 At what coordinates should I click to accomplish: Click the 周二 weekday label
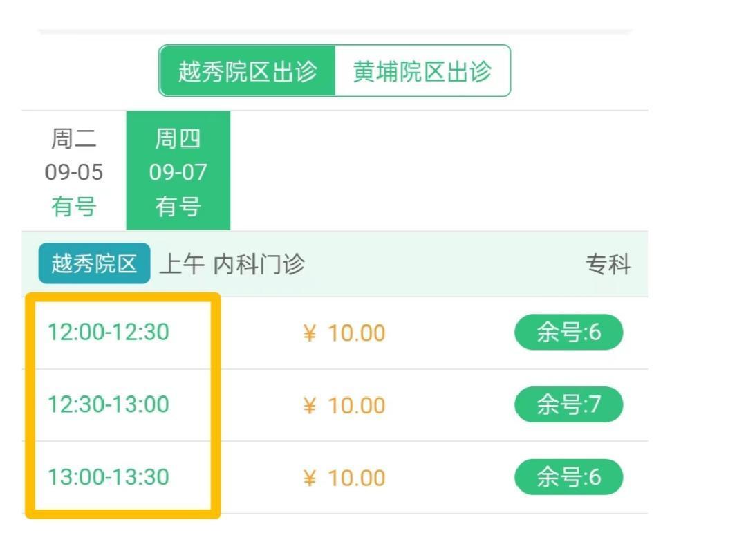(74, 139)
